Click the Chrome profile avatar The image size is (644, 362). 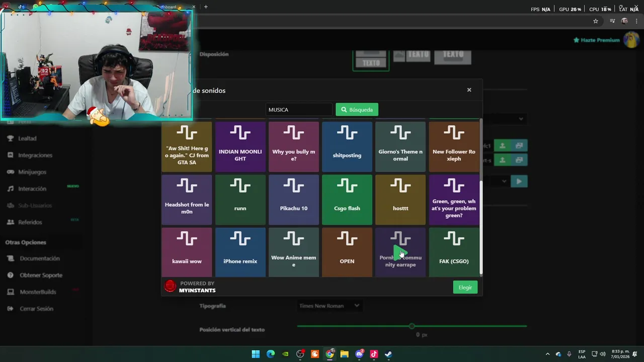(x=624, y=21)
